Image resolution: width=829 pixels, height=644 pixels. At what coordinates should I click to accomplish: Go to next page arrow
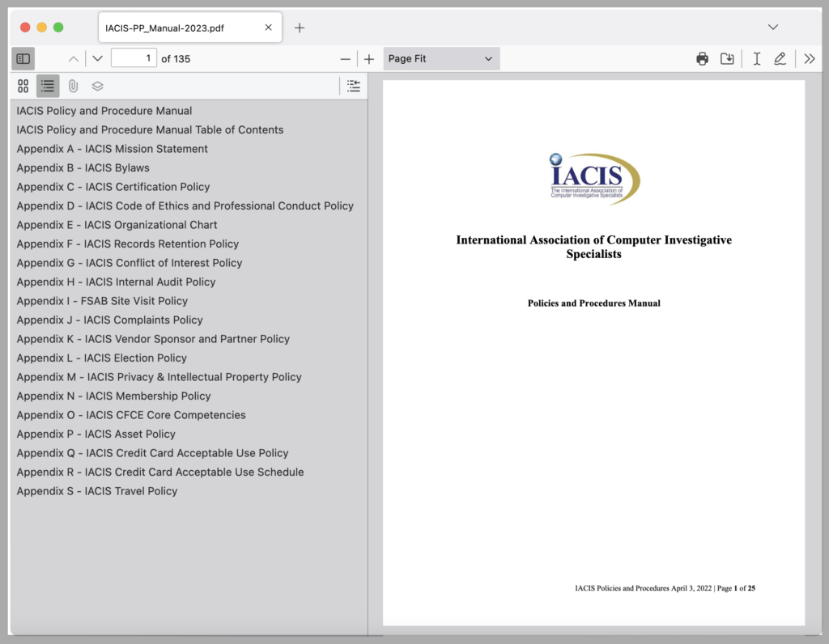(97, 59)
